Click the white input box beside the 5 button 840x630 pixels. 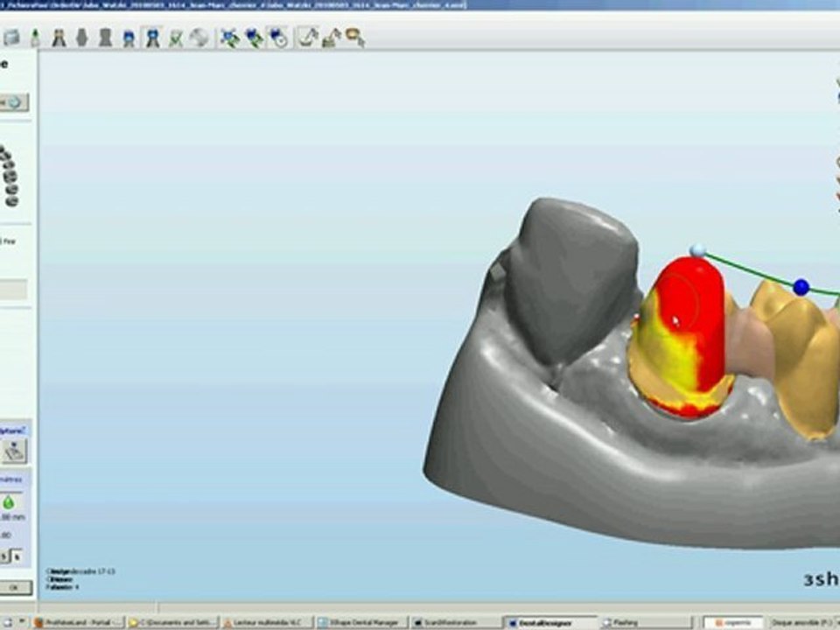(x=17, y=557)
